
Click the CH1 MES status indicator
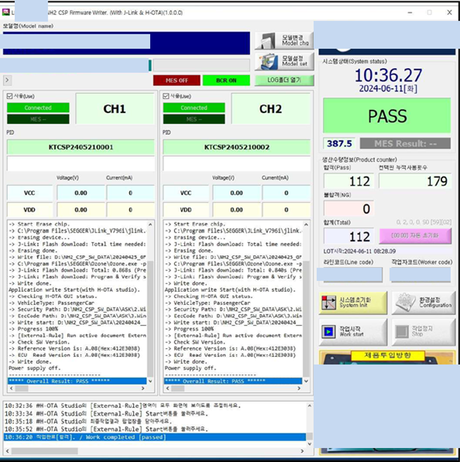coord(38,119)
